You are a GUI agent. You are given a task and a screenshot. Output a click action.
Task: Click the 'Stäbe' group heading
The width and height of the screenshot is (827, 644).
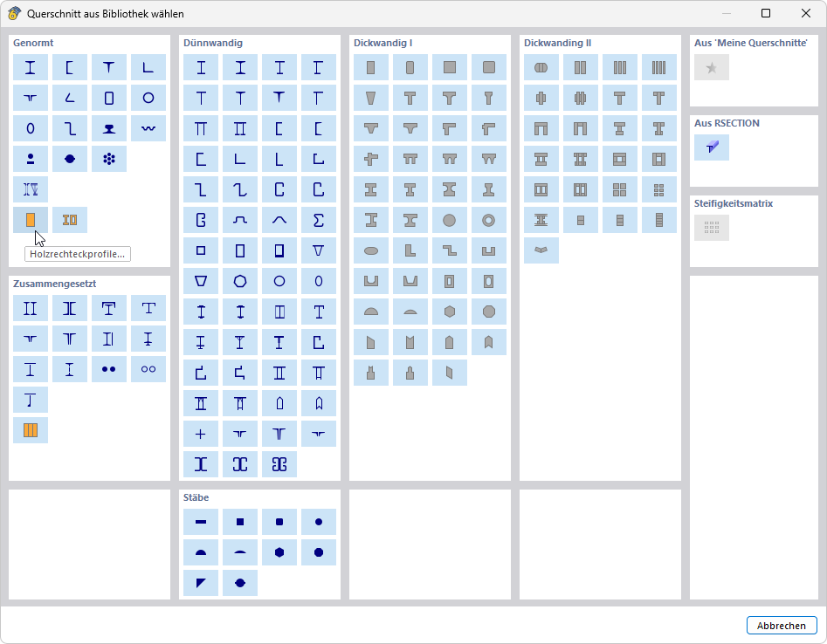[x=196, y=497]
